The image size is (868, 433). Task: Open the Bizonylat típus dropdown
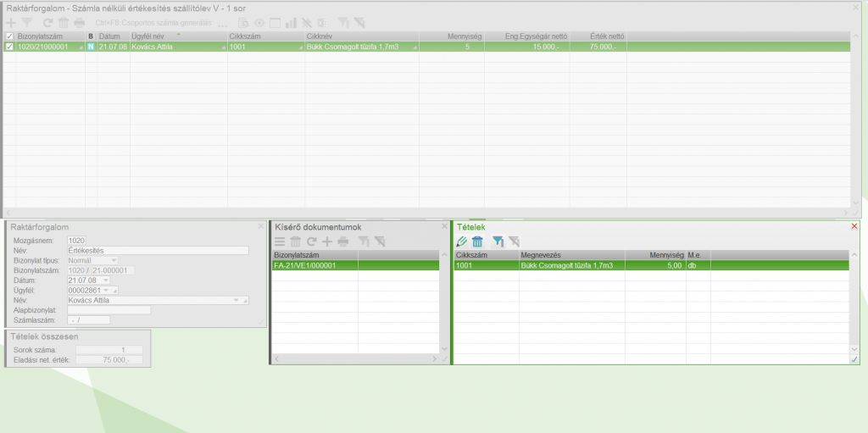point(114,260)
